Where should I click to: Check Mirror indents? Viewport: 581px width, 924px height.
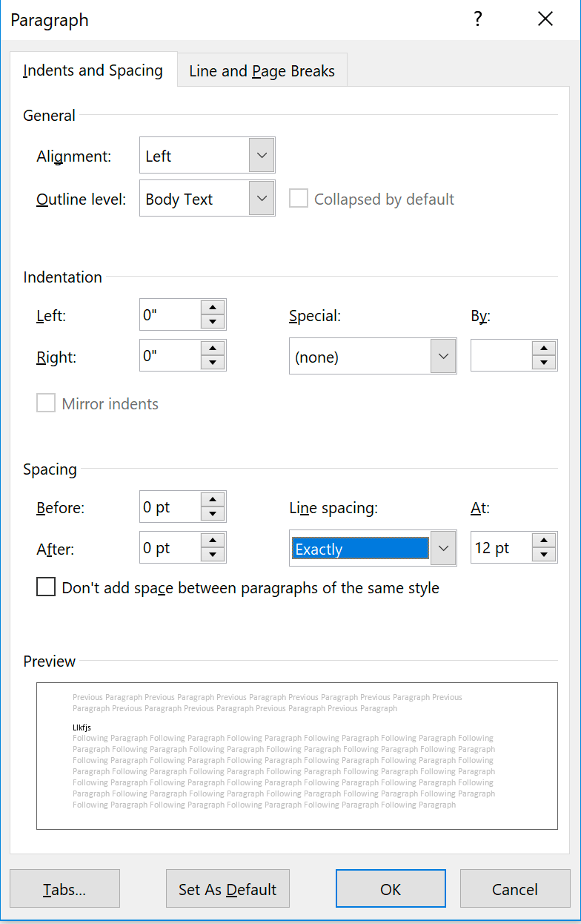(x=46, y=403)
